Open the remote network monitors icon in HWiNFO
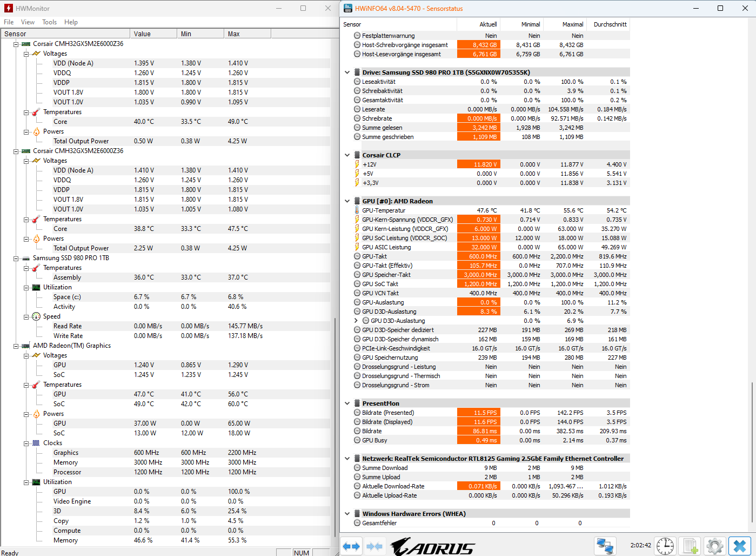 (605, 546)
